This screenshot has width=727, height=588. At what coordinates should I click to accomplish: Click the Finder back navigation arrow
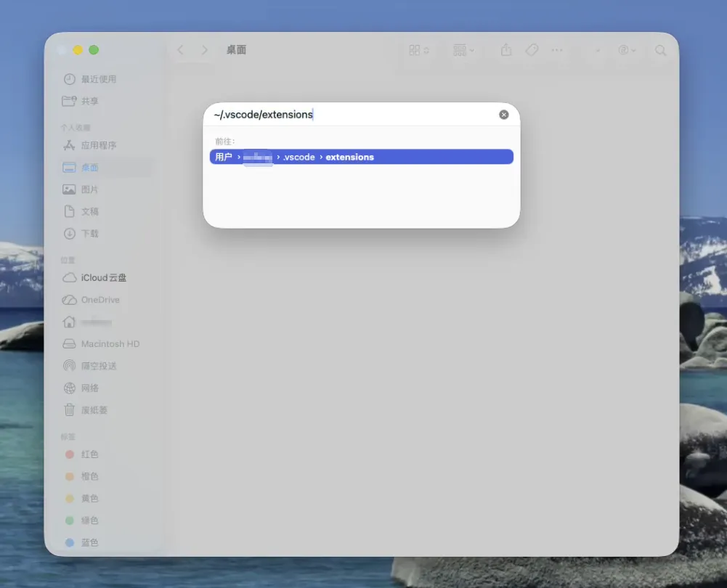(181, 50)
